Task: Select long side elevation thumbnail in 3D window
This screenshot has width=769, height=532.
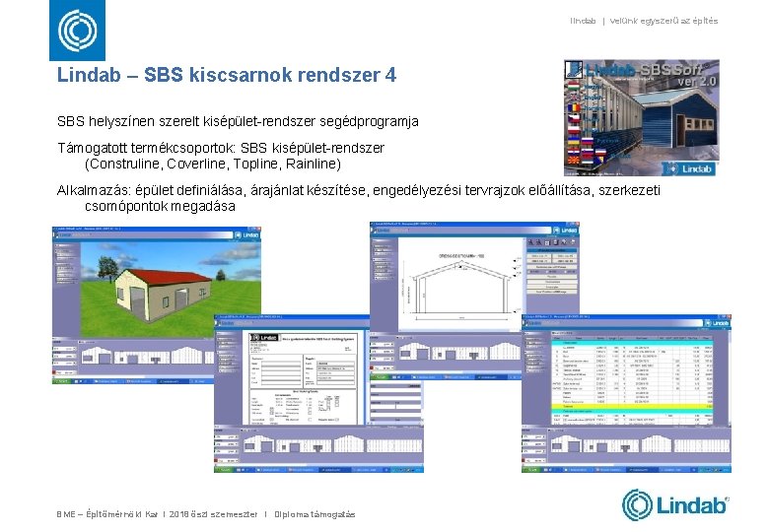Action: 142,358
